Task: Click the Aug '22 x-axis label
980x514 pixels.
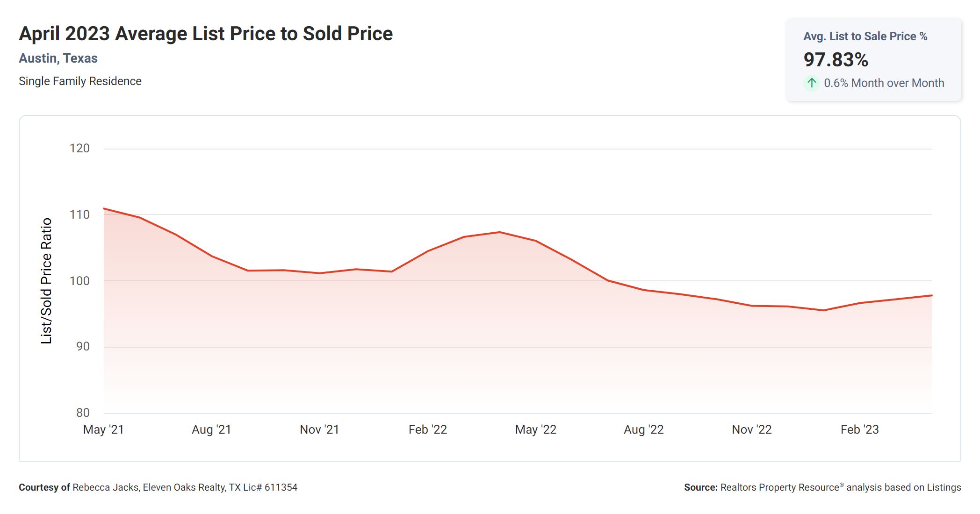Action: (x=643, y=429)
